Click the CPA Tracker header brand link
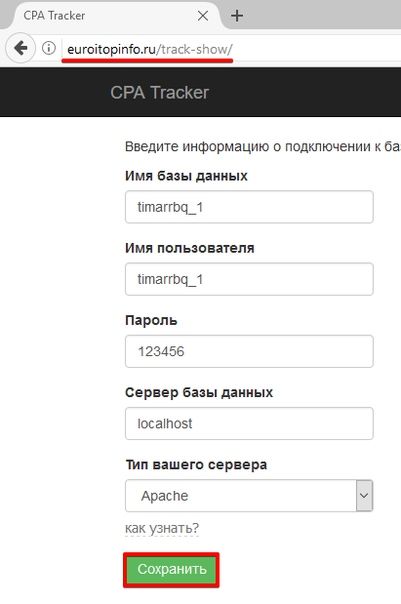This screenshot has height=604, width=401. 159,93
